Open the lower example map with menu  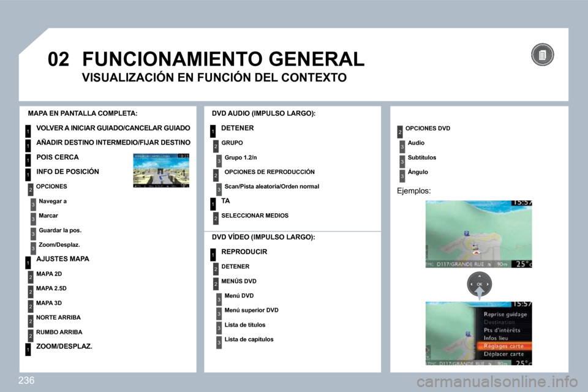[x=478, y=333]
